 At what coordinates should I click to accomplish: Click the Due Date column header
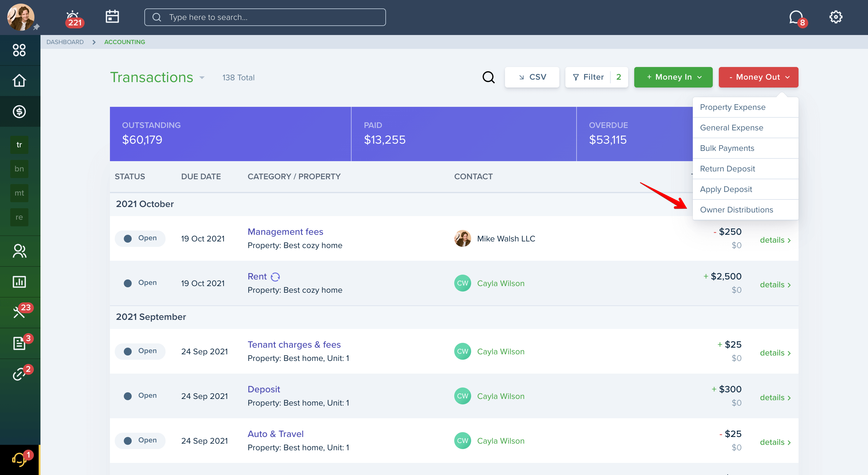201,177
